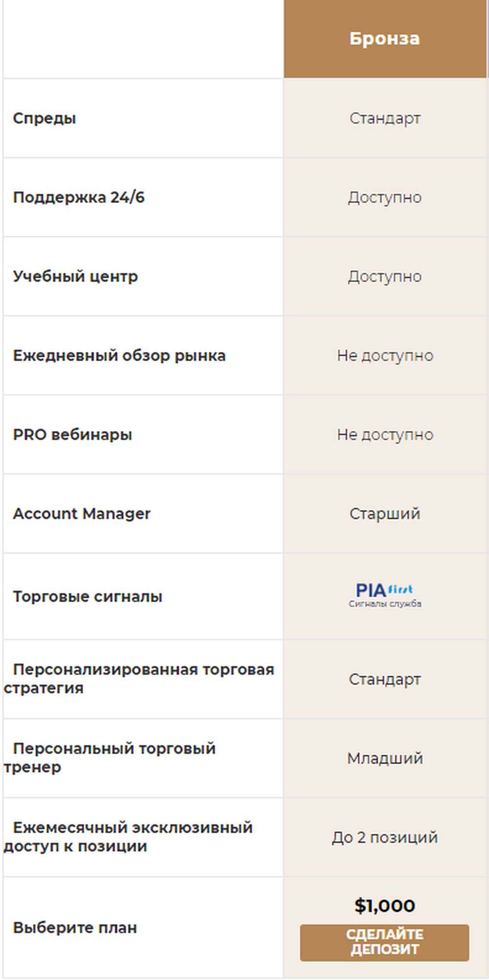This screenshot has width=489, height=980.
Task: Click the До 2 позиций value
Action: tap(385, 838)
